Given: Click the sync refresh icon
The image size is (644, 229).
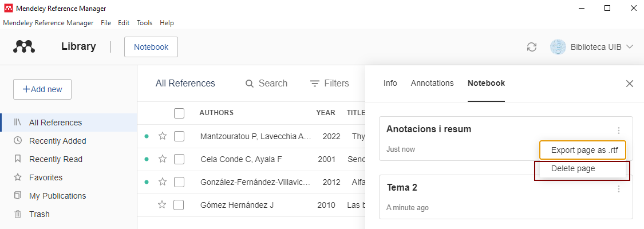Looking at the screenshot, I should pos(532,47).
